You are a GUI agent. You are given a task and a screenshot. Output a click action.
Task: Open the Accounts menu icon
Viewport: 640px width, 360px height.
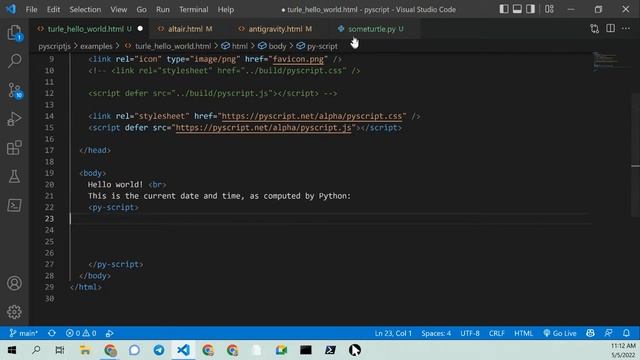[14, 283]
